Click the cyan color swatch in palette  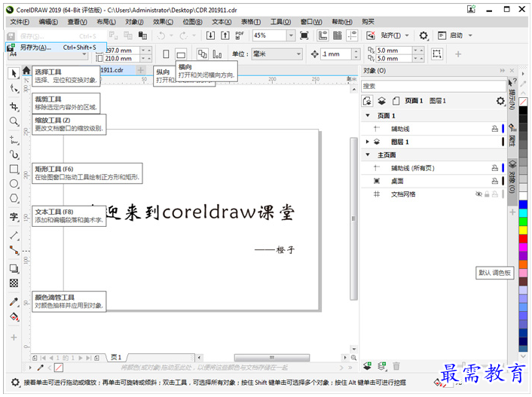coord(523,213)
